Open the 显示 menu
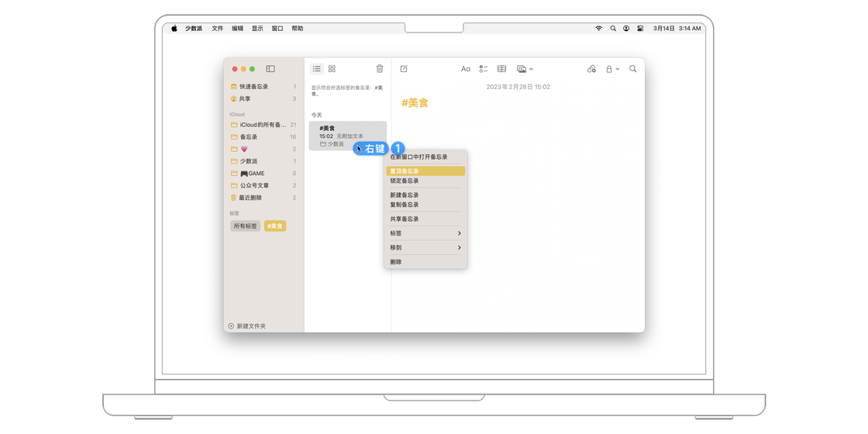This screenshot has width=868, height=434. pos(257,28)
